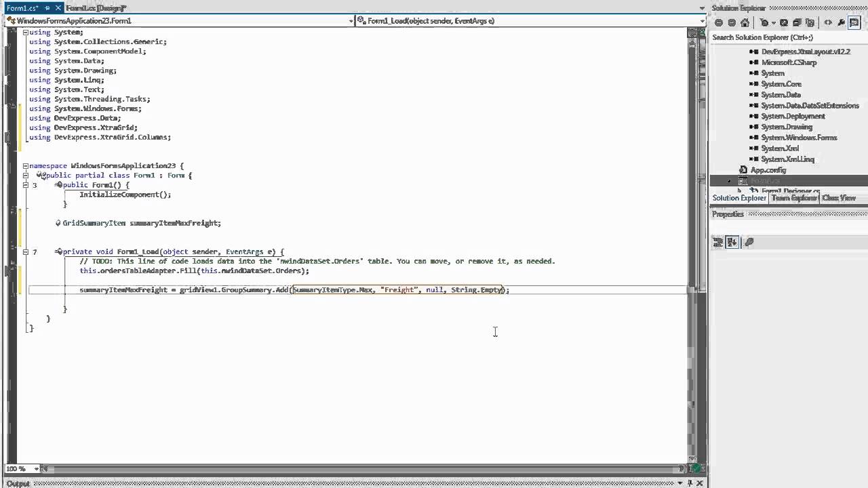Select the DevExpress.XtraLayout.v12.2 reference
868x488 pixels.
805,52
